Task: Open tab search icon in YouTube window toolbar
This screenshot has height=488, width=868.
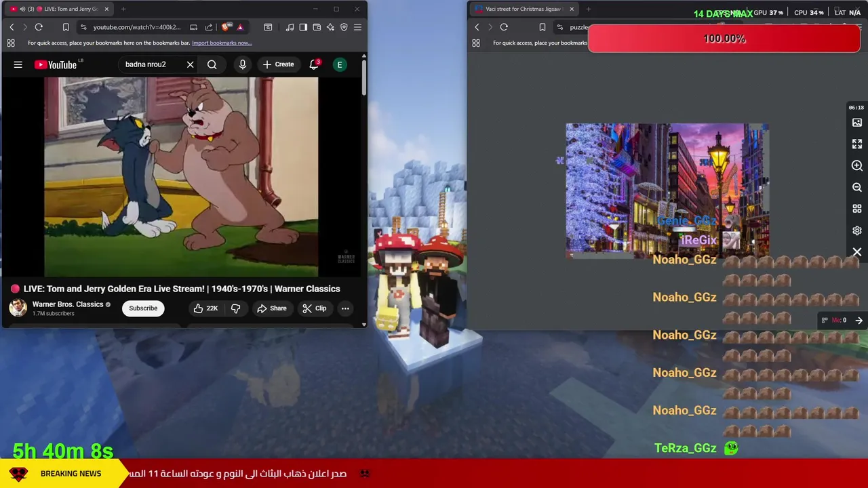Action: [268, 27]
